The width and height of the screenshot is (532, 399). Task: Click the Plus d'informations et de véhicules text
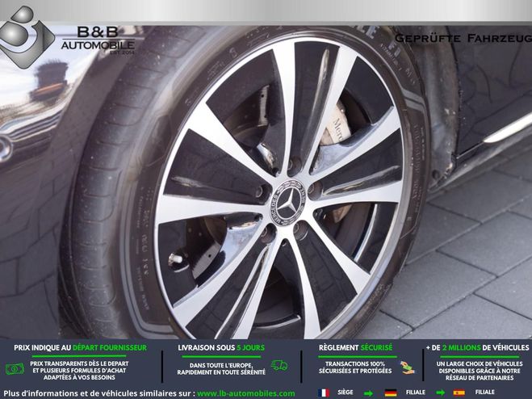pos(99,393)
